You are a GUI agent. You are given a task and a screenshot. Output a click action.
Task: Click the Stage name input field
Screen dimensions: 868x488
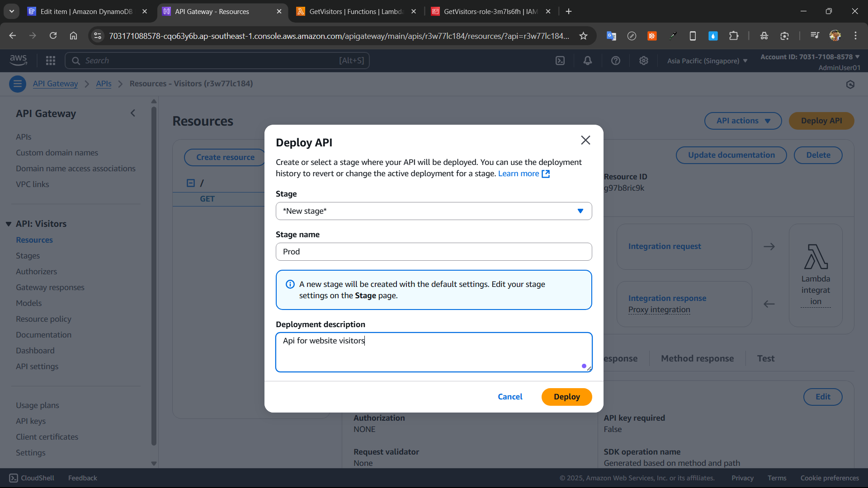click(x=434, y=252)
